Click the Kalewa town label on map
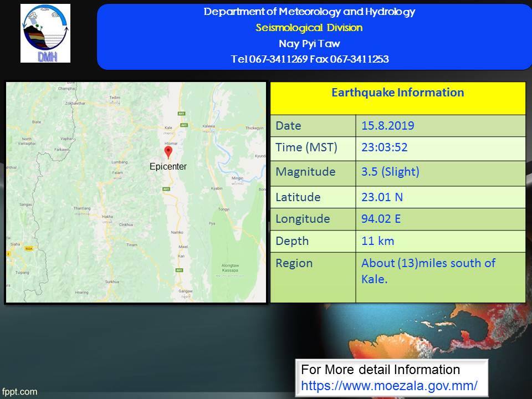Viewport: 532px width, 399px height. pyautogui.click(x=209, y=126)
